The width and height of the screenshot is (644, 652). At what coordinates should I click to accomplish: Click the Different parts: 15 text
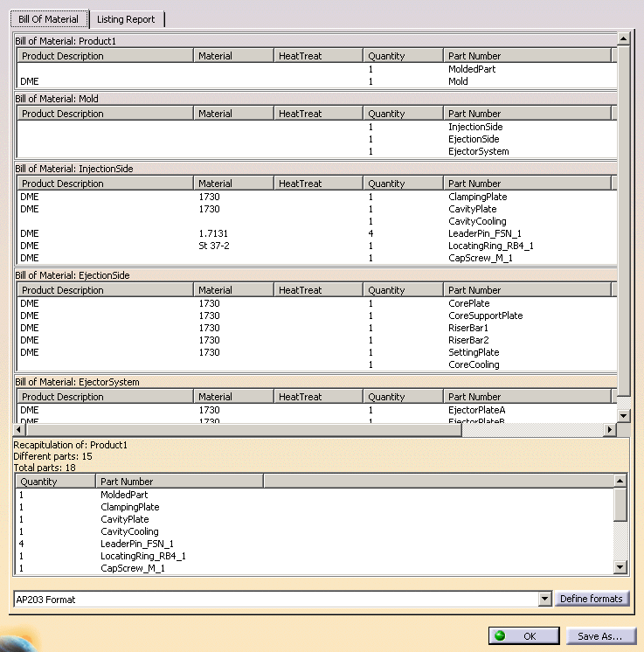(x=52, y=456)
